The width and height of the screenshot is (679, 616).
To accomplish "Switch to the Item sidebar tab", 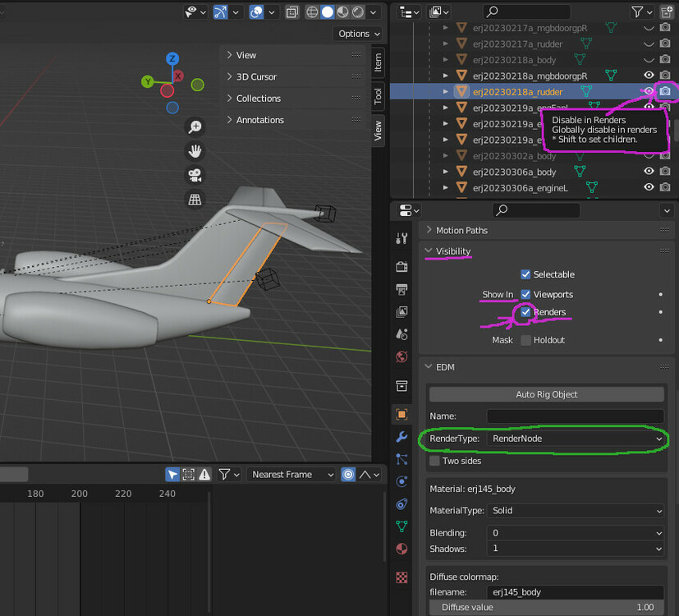I will pyautogui.click(x=378, y=62).
